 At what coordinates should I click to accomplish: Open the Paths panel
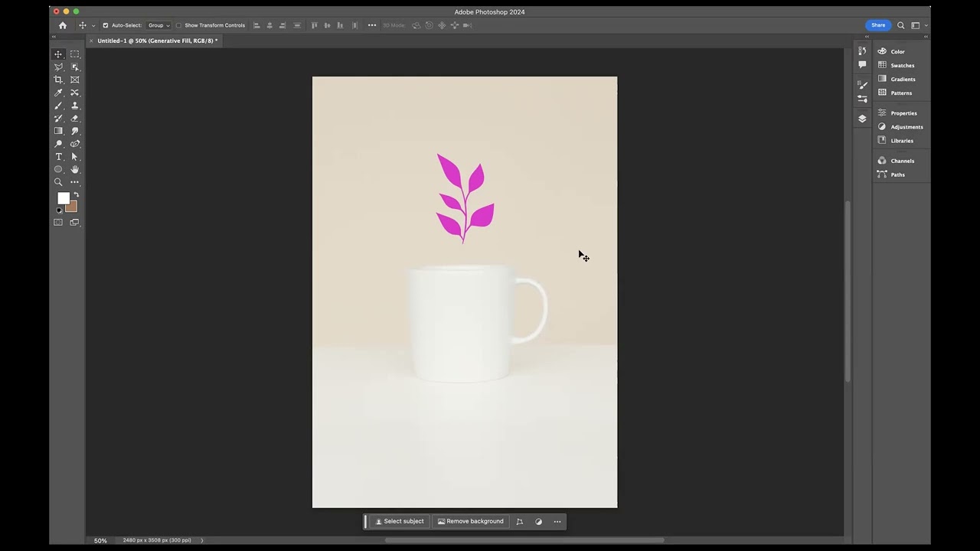click(899, 174)
